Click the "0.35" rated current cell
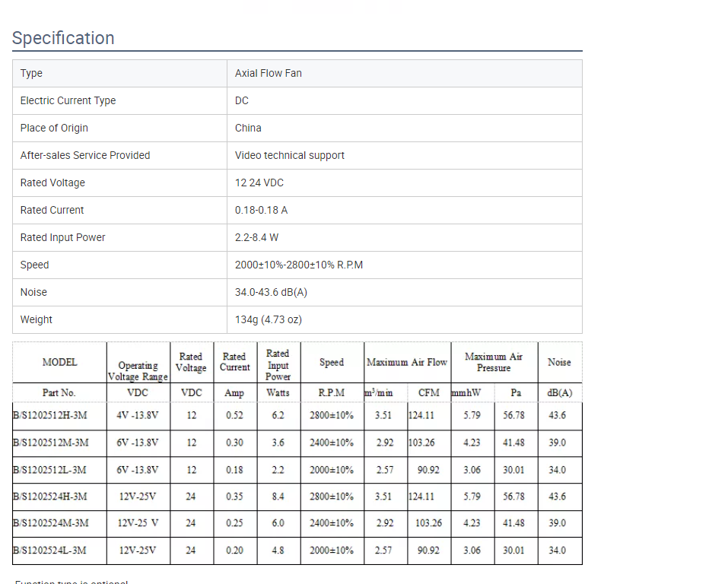This screenshot has height=584, width=728. (234, 497)
